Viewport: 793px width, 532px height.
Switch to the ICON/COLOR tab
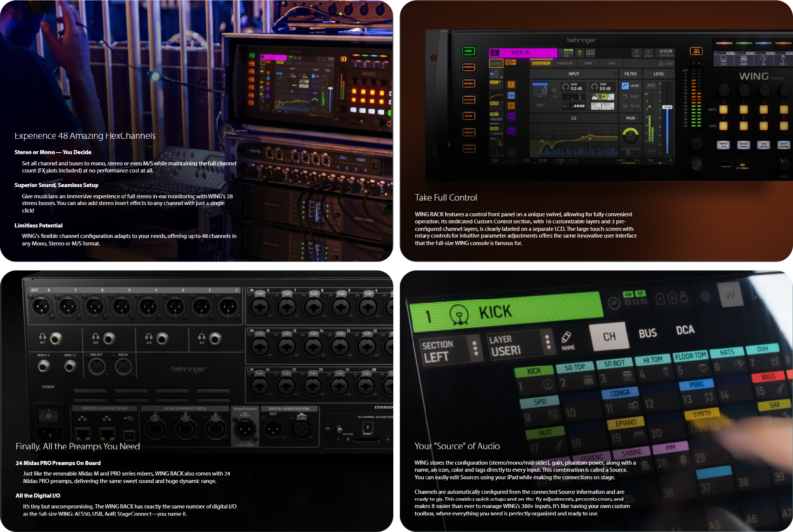tap(565, 63)
